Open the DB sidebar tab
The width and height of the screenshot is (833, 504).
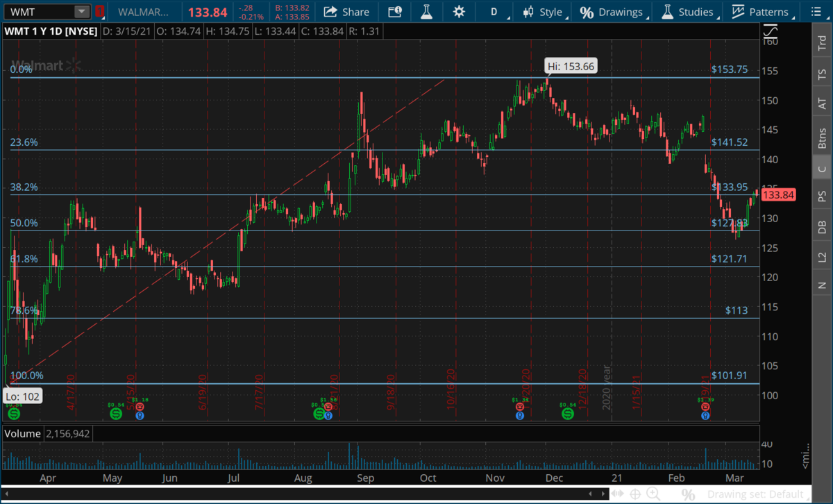coord(822,226)
